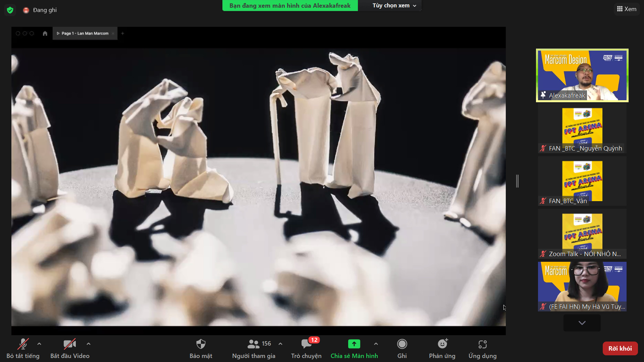Click the participant count 156
Viewport: 644px width, 362px height.
(266, 344)
